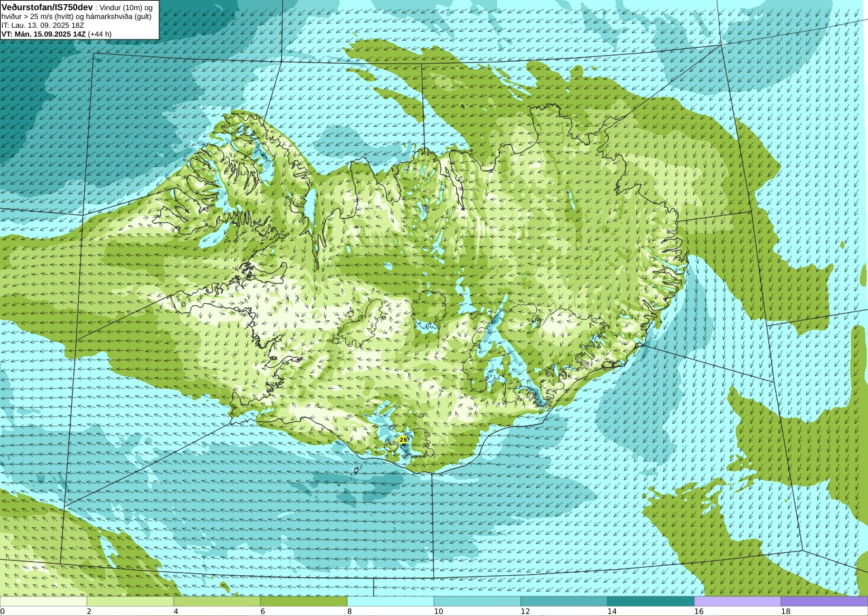Click the legend tick label 14
This screenshot has height=616, width=868.
pyautogui.click(x=612, y=611)
